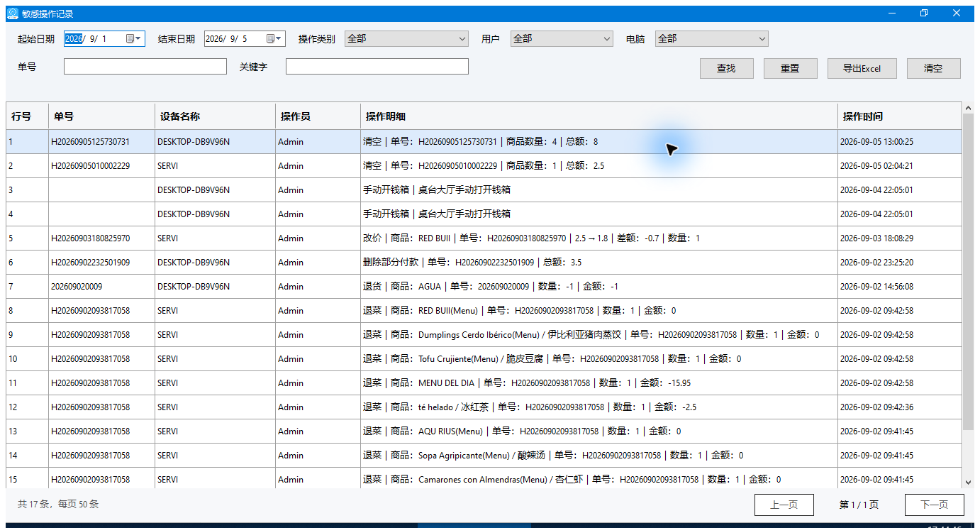Click timestamp 2026-09-05 13:00:25 cell
Viewport: 980px width, 528px height.
[x=900, y=142]
